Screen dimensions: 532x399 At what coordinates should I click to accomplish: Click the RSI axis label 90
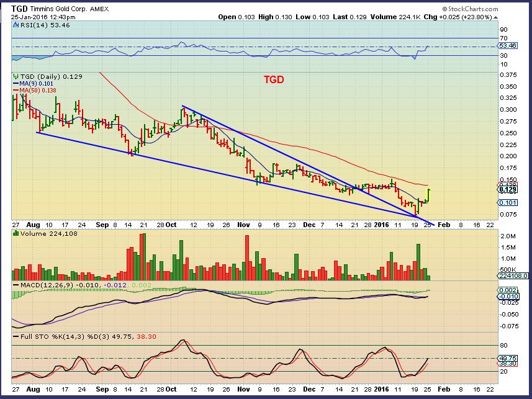pos(503,30)
